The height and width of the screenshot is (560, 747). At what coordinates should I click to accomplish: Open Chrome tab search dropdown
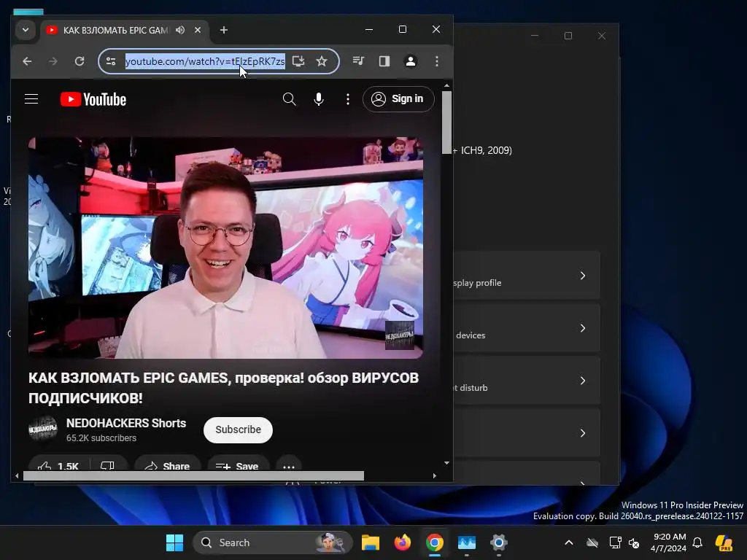click(26, 30)
